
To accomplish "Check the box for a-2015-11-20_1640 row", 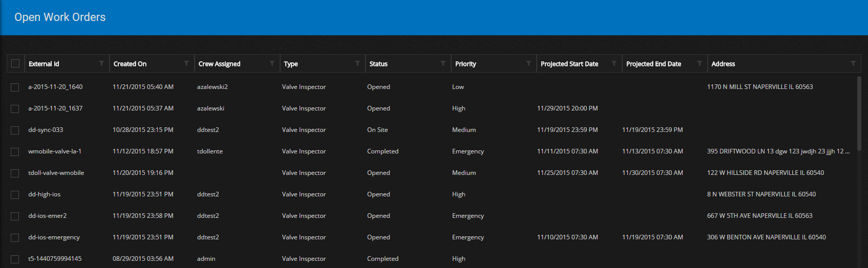I will pyautogui.click(x=15, y=87).
